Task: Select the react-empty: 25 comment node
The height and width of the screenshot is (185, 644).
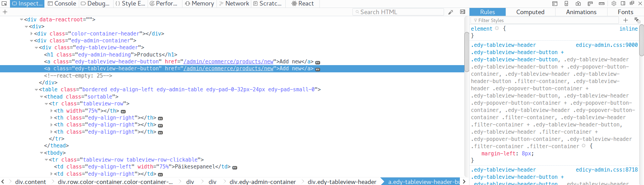Action: click(x=78, y=76)
